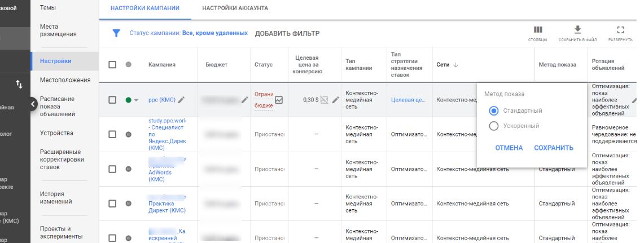
Task: Open the green status dropdown for ppc (КМС)
Action: pyautogui.click(x=132, y=100)
